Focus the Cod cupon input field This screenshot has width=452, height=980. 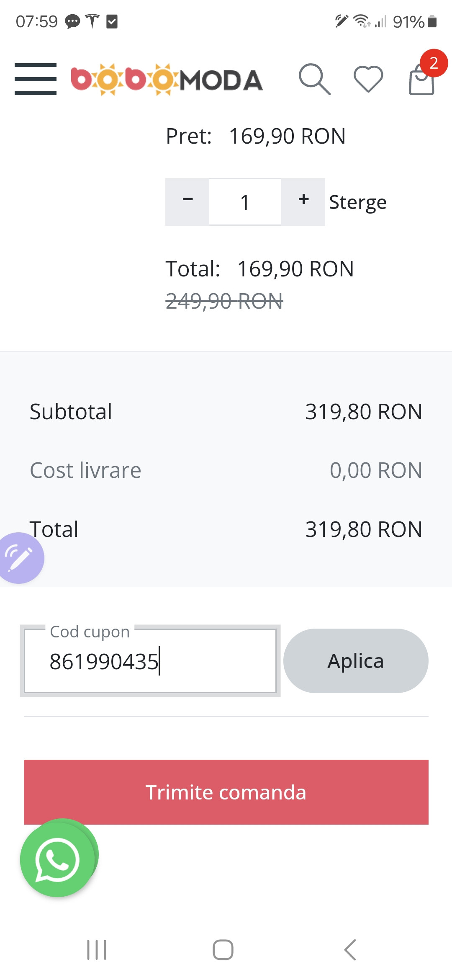[x=151, y=662]
